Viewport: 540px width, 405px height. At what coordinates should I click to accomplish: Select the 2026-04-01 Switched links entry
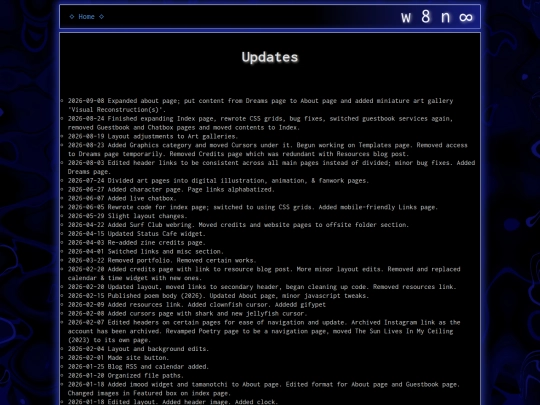click(145, 251)
